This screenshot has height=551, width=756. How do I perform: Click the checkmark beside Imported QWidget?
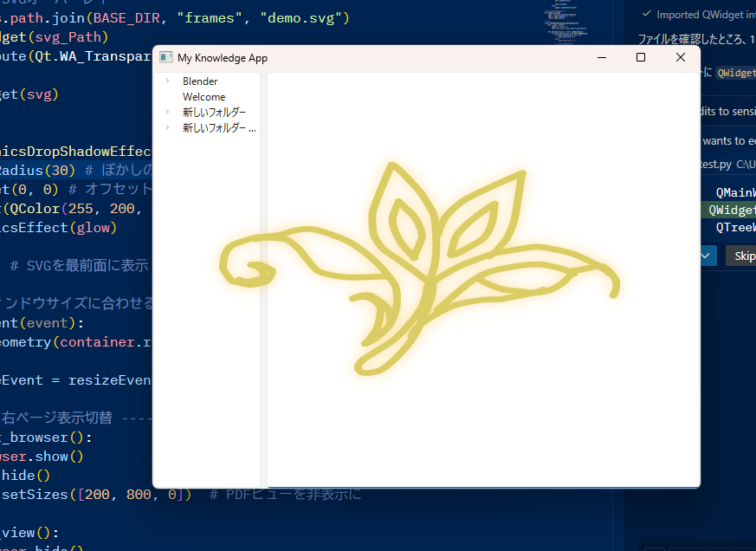(x=647, y=14)
